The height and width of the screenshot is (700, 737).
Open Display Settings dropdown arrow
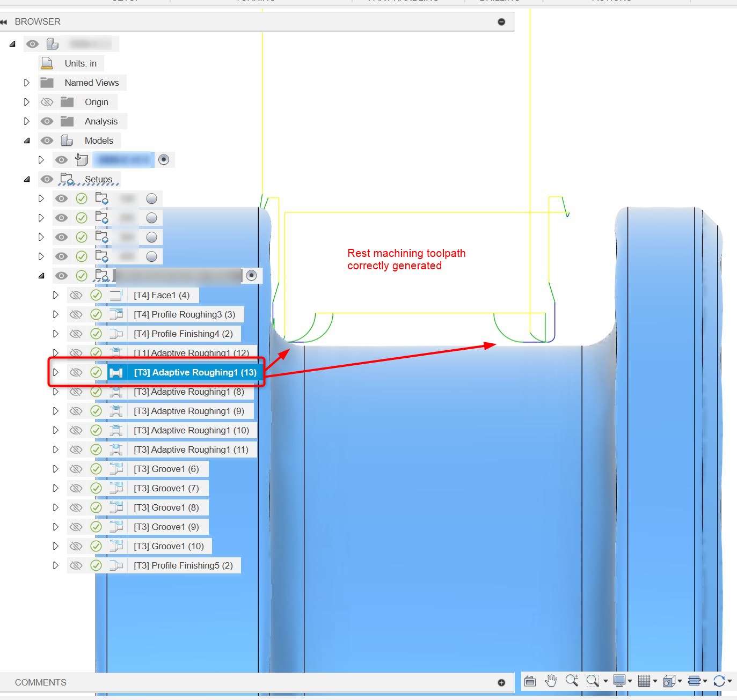630,681
